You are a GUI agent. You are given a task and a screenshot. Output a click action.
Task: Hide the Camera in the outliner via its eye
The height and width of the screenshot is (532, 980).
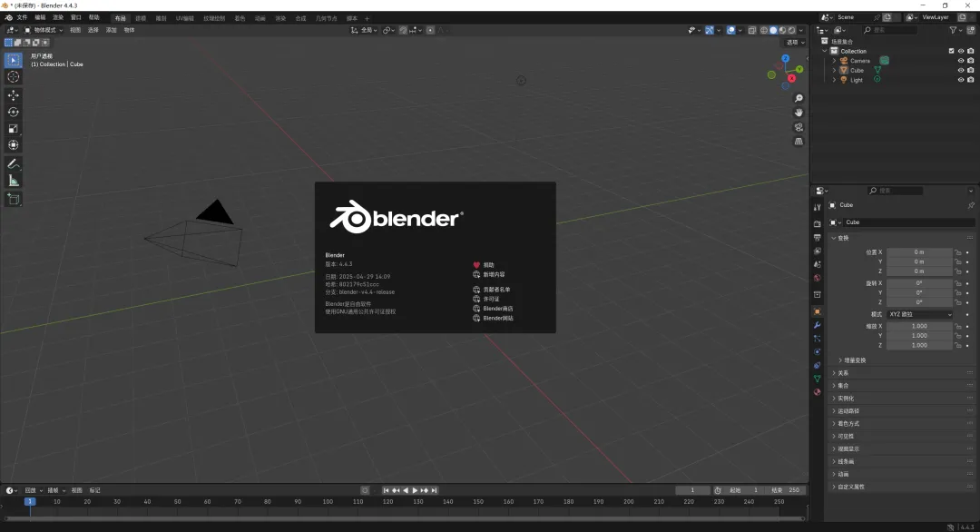click(x=961, y=61)
